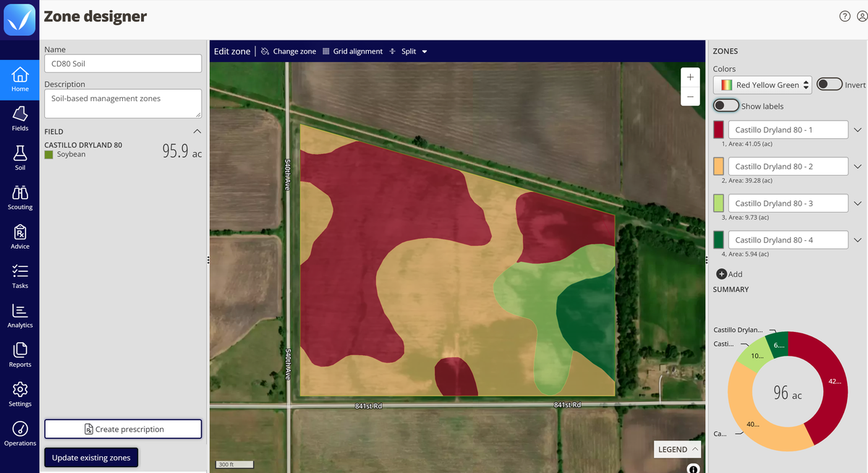Click the plus icon next to Add
The image size is (868, 473).
(x=721, y=274)
